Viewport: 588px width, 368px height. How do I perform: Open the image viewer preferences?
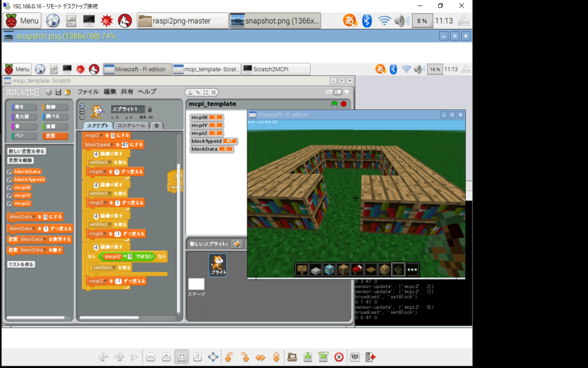pos(355,357)
